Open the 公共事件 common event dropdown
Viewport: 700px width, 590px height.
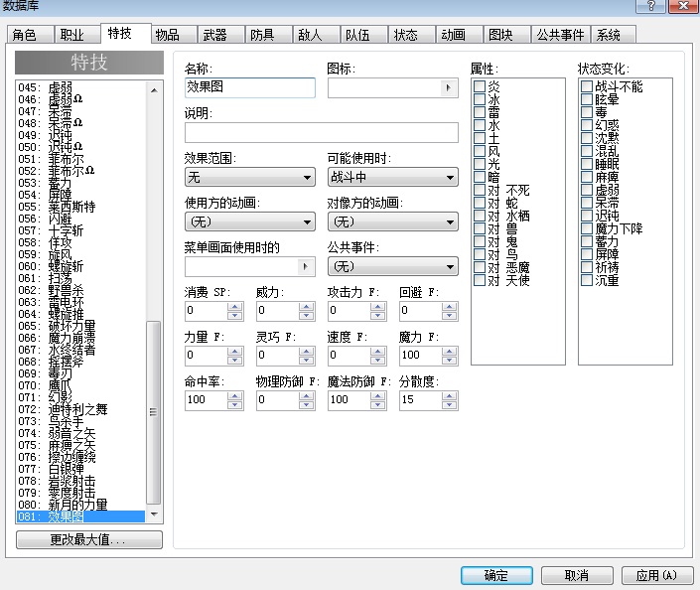click(x=393, y=266)
